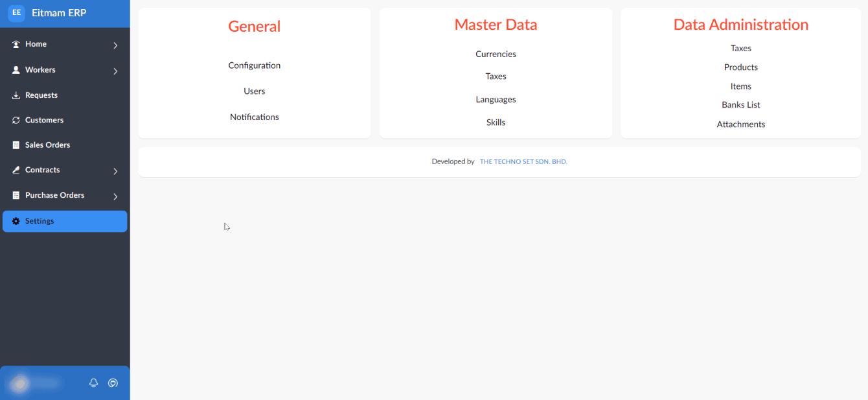Viewport: 868px width, 400px height.
Task: Open Currencies under Master Data
Action: click(496, 54)
